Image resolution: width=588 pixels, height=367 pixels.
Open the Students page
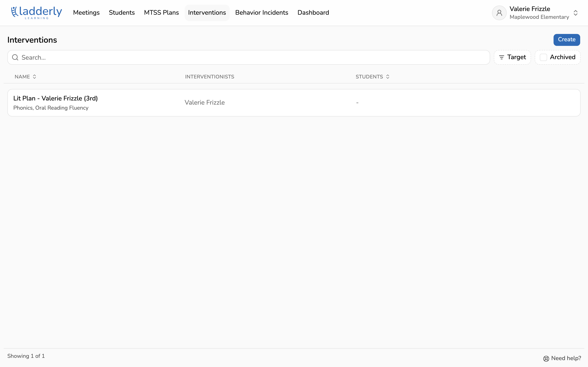click(122, 13)
